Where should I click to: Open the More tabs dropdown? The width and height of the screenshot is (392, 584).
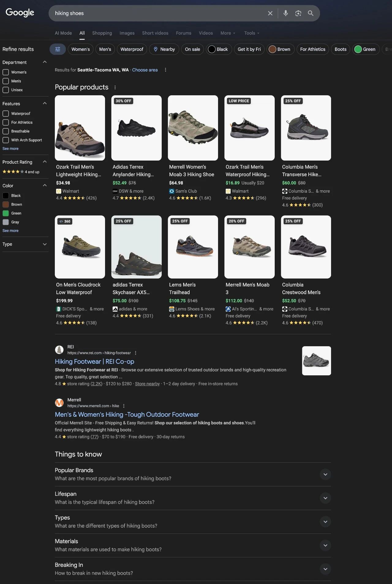228,33
